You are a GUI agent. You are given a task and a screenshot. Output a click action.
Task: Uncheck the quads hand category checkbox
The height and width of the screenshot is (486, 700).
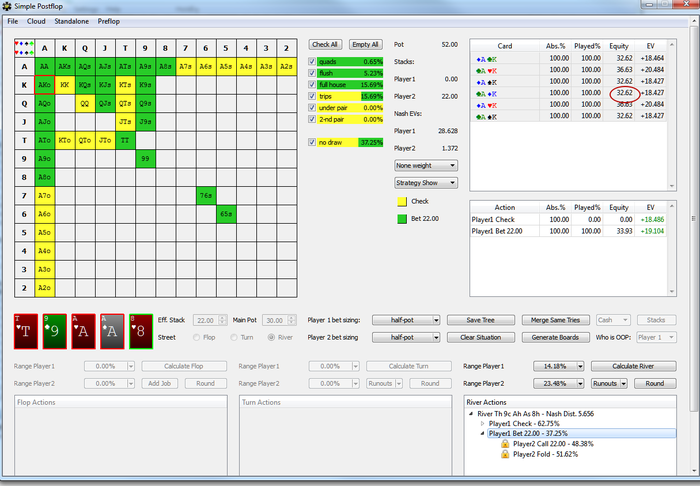pyautogui.click(x=314, y=62)
